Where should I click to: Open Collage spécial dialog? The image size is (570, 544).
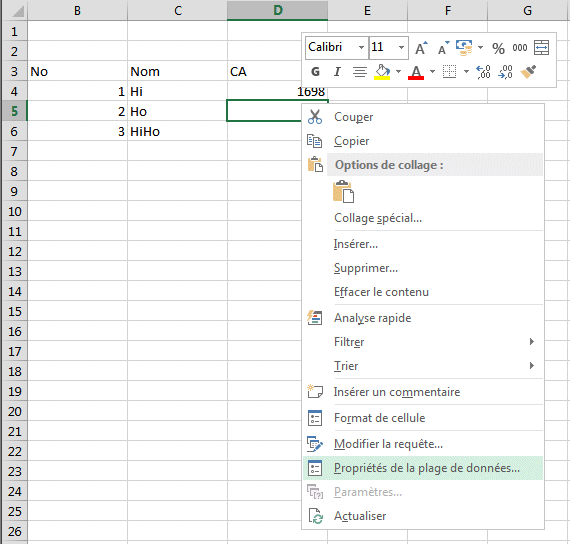pyautogui.click(x=423, y=218)
